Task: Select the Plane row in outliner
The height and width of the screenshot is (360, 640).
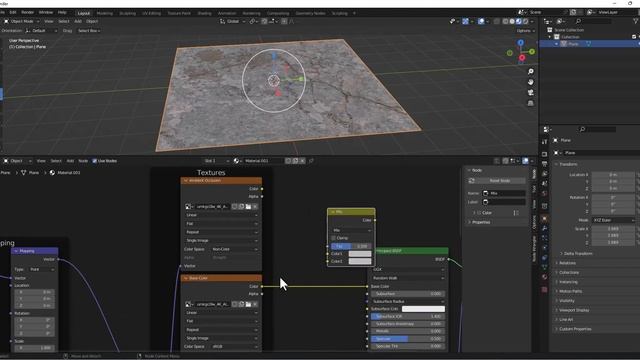Action: 589,44
